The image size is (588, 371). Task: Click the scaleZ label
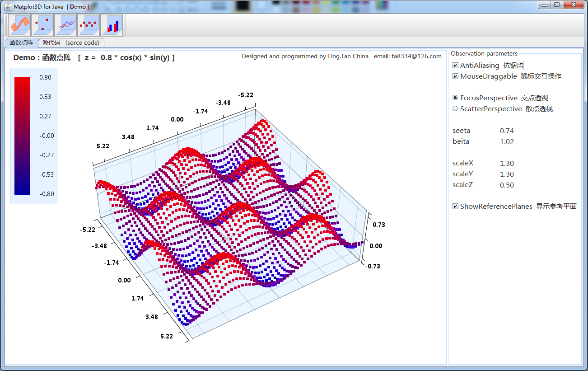(463, 185)
